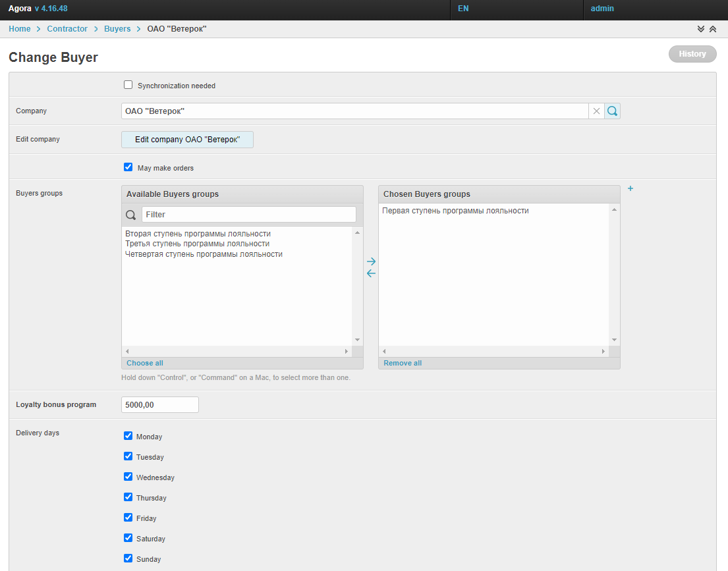Disable Sunday delivery day
728x571 pixels.
click(128, 558)
